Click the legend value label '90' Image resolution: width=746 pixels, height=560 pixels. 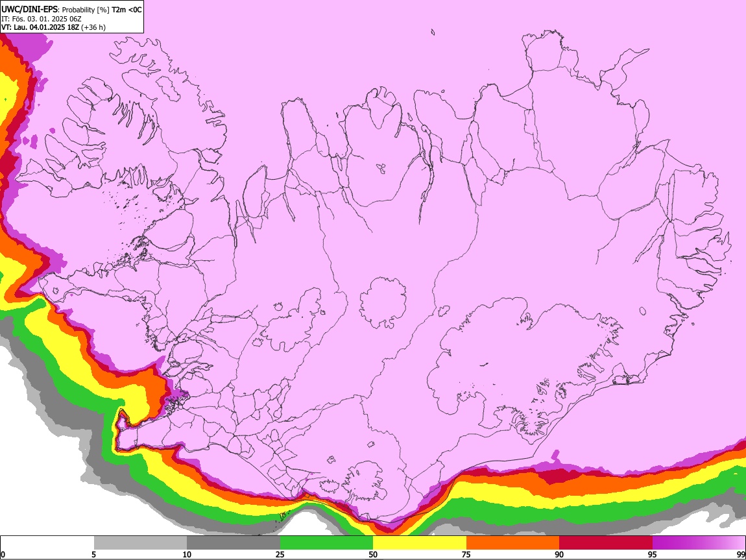[x=559, y=555]
